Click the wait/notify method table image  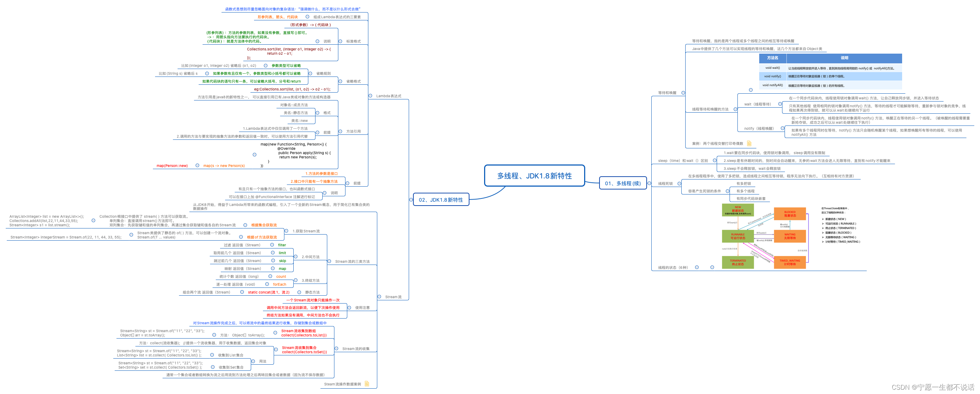click(x=831, y=71)
